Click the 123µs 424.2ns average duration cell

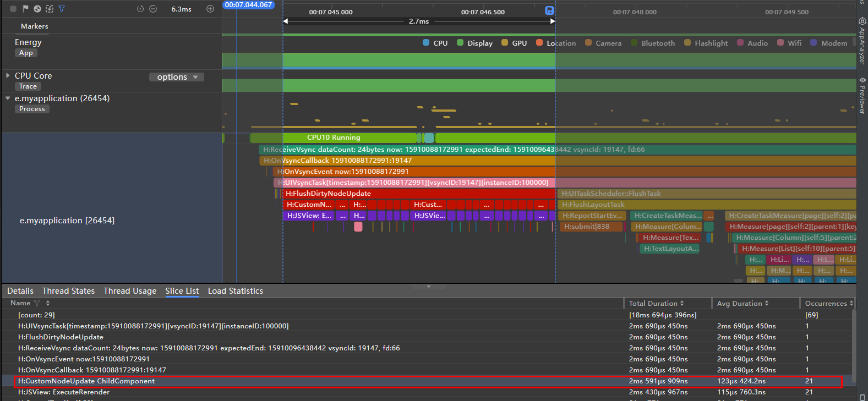coord(741,381)
